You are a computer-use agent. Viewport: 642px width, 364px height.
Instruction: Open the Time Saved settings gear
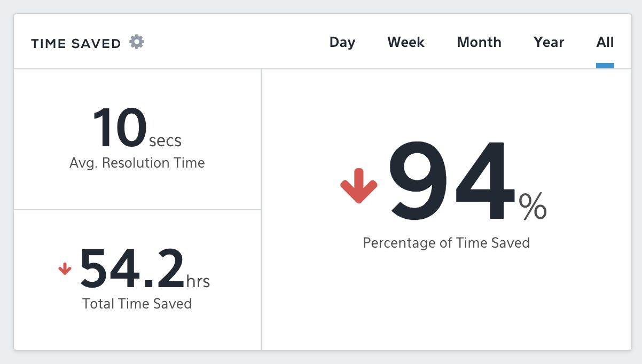coord(137,42)
